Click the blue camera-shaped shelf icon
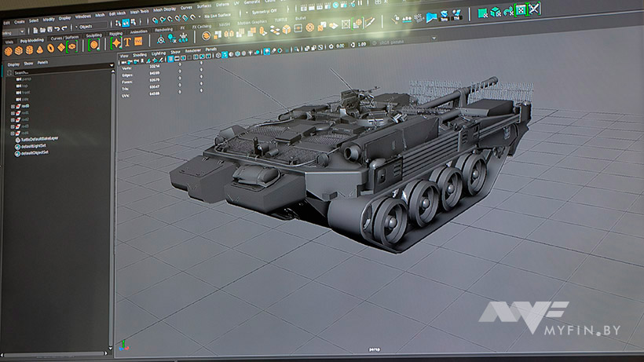 tap(431, 14)
